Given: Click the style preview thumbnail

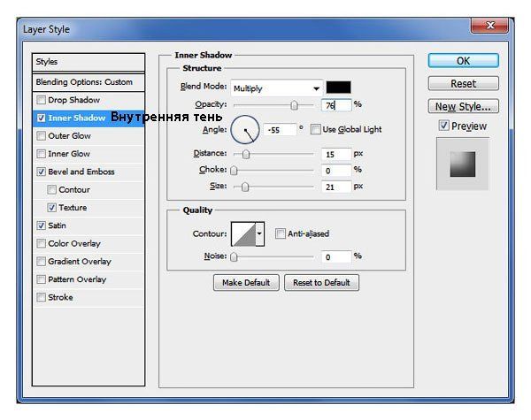Looking at the screenshot, I should tap(463, 164).
